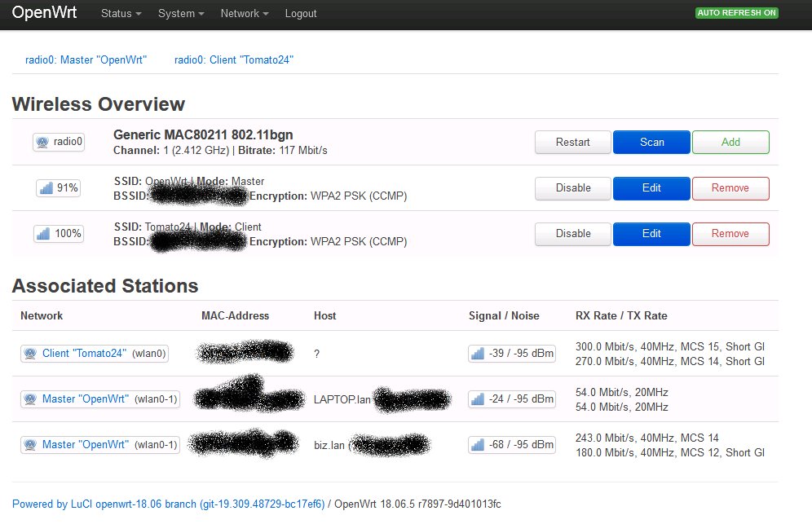Screen dimensions: 812x524
Task: Click the radio0 wireless device icon
Action: [42, 142]
